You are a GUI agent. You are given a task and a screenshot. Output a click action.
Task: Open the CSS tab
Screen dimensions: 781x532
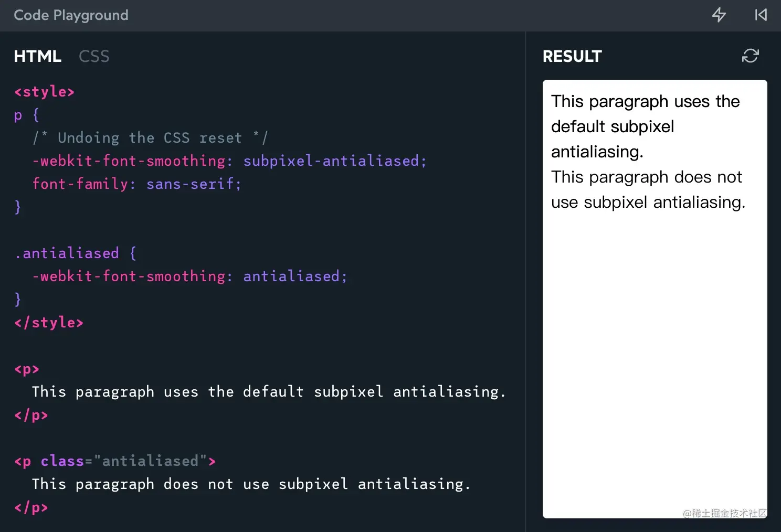coord(94,56)
